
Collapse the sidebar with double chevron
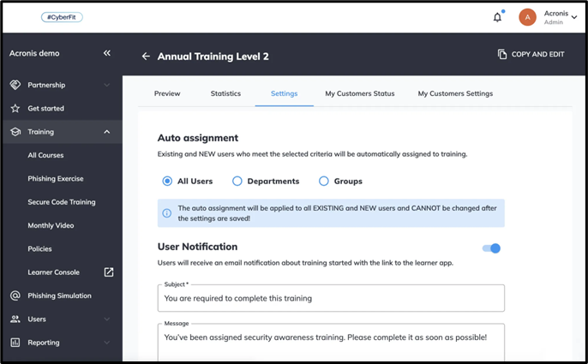click(107, 53)
